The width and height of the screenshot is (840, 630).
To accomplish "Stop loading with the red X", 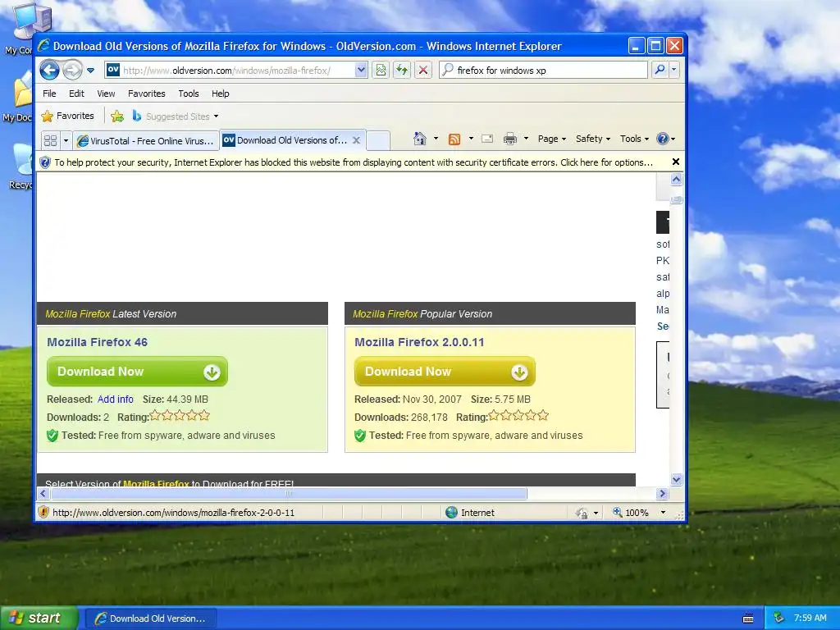I will (x=423, y=71).
